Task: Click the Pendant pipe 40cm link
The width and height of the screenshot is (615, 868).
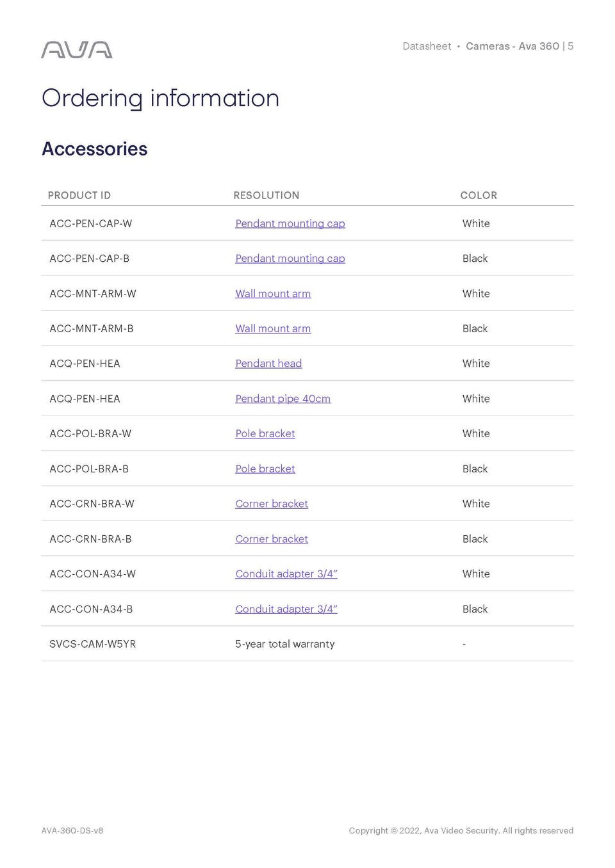Action: pyautogui.click(x=283, y=399)
